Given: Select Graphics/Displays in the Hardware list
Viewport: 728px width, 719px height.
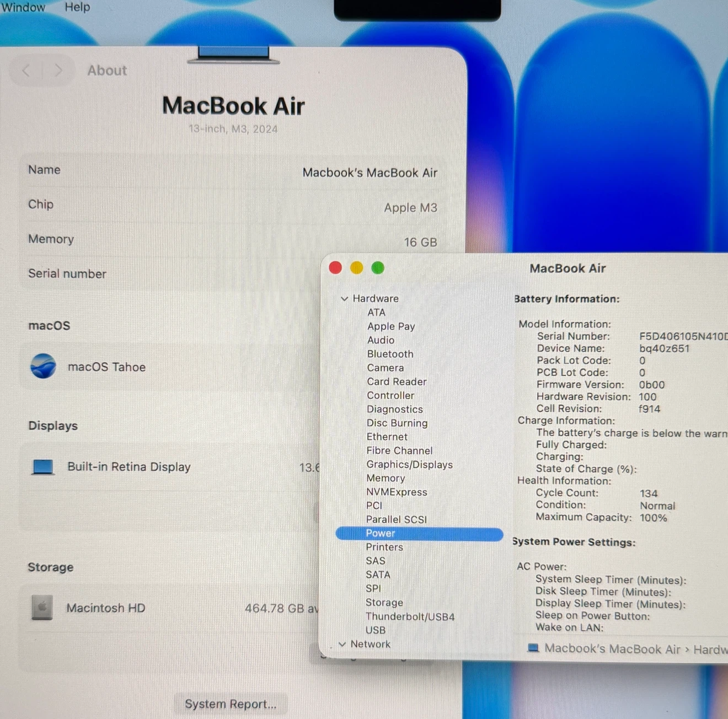Looking at the screenshot, I should (x=409, y=464).
